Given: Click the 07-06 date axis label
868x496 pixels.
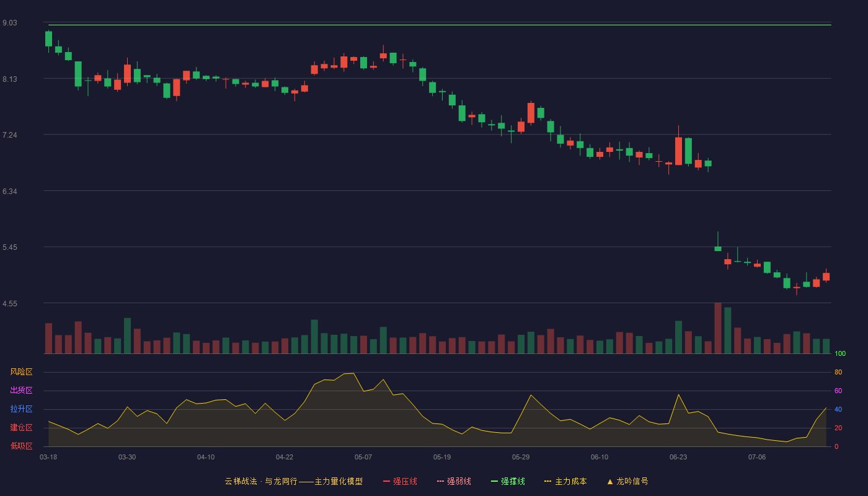Looking at the screenshot, I should pos(757,457).
